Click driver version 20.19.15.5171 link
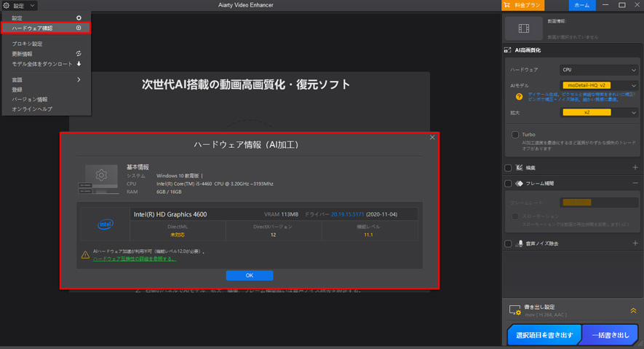This screenshot has height=349, width=644. pos(347,214)
